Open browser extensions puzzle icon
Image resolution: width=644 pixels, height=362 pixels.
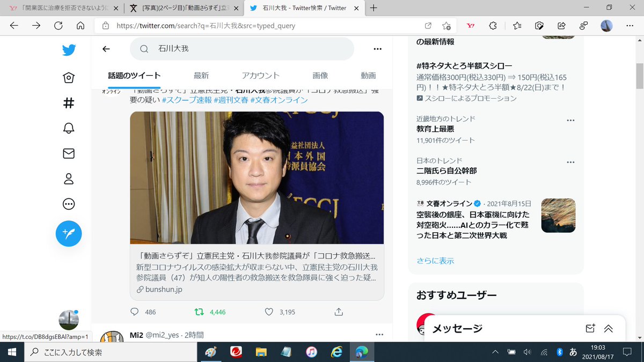pos(493,26)
